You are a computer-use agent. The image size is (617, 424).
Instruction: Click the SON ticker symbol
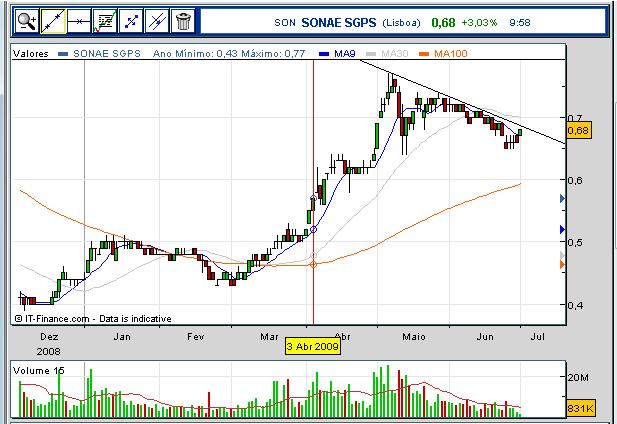tap(285, 23)
